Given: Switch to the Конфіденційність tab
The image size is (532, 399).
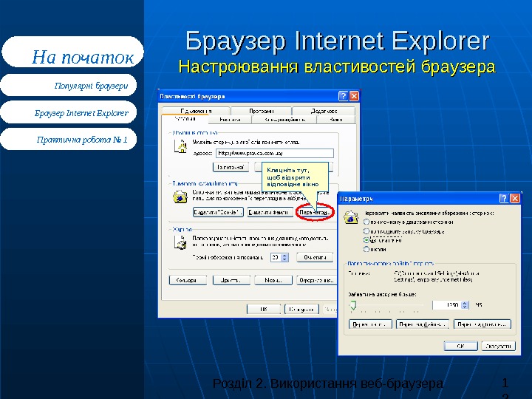Looking at the screenshot, I should click(x=284, y=120).
